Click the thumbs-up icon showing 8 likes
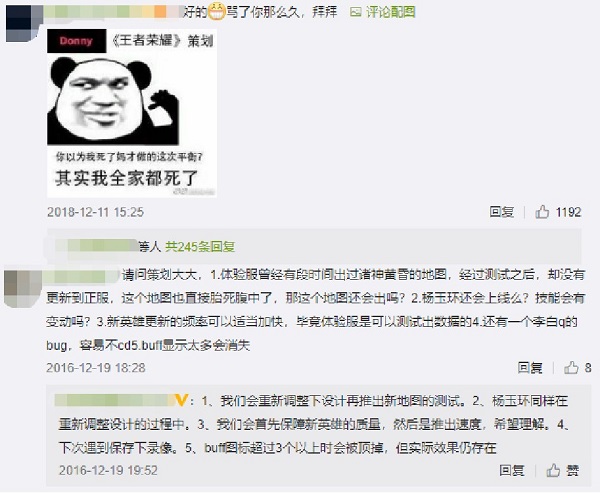Screen dimensions: 600x493 pos(571,367)
